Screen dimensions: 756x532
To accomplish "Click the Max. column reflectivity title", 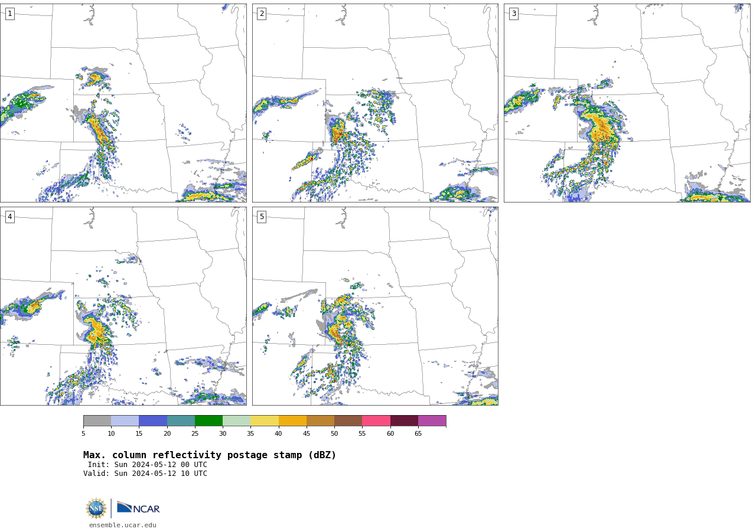I will [x=210, y=455].
